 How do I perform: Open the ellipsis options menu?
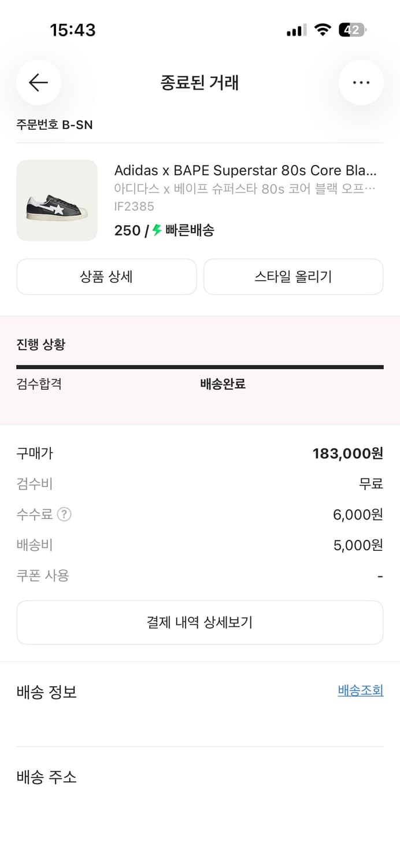coord(361,83)
